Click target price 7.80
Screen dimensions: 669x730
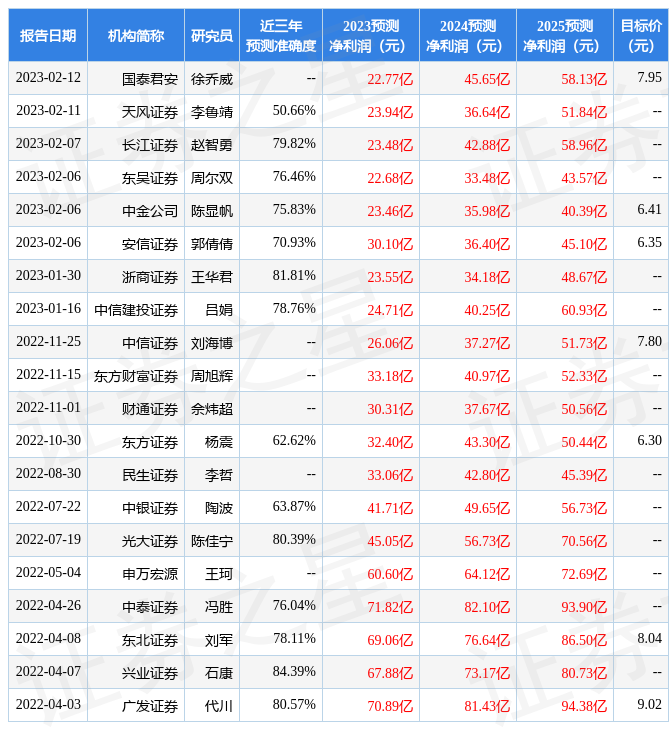[x=649, y=342]
